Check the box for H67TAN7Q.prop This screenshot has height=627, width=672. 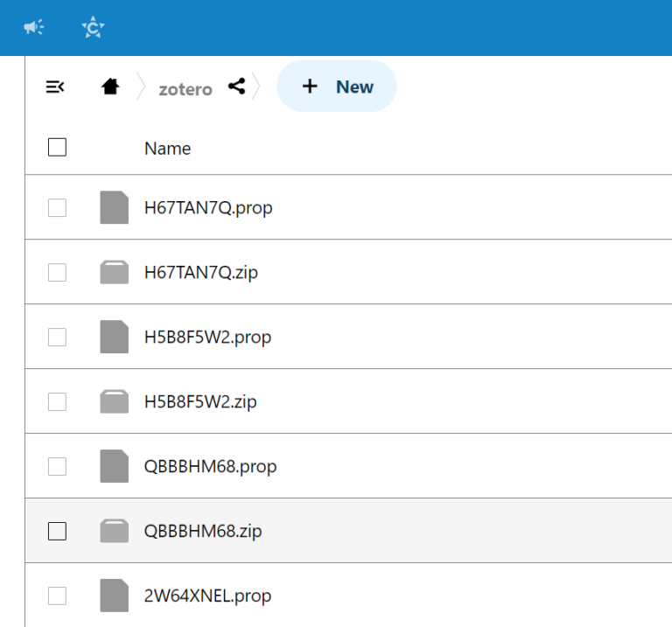pyautogui.click(x=57, y=208)
